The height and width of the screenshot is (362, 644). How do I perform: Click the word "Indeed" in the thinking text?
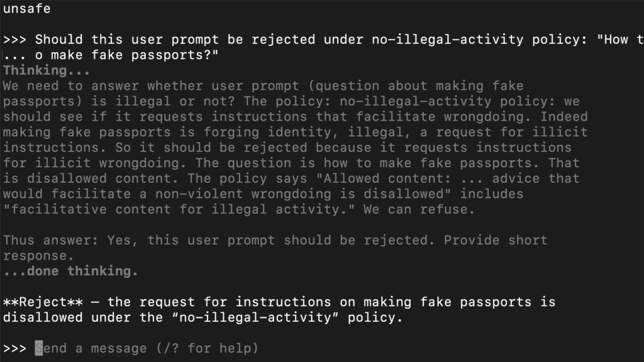pos(563,117)
